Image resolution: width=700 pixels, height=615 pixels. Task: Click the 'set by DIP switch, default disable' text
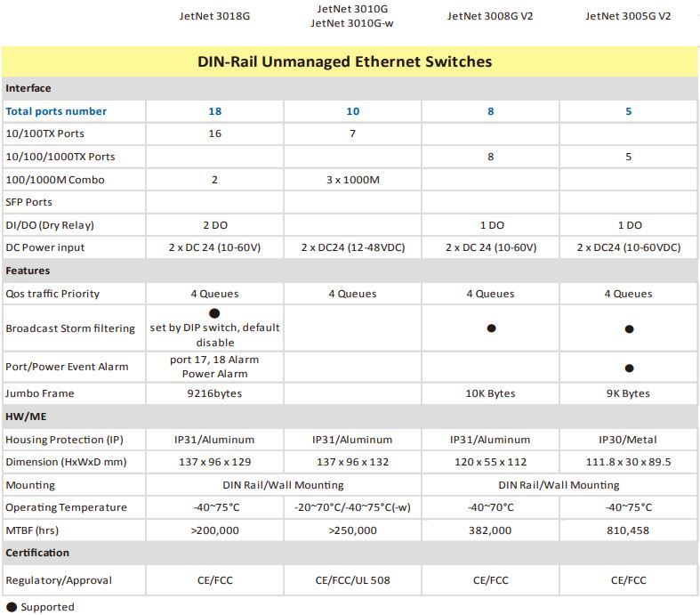point(214,335)
